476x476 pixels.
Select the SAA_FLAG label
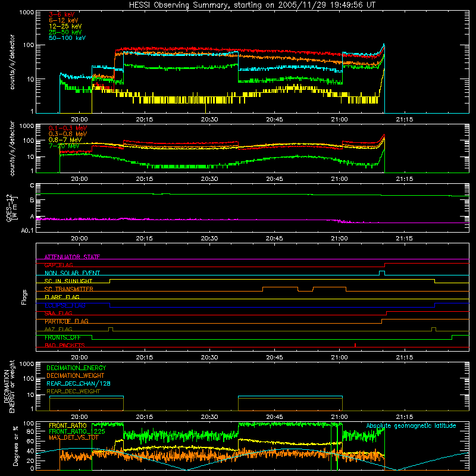pos(58,314)
